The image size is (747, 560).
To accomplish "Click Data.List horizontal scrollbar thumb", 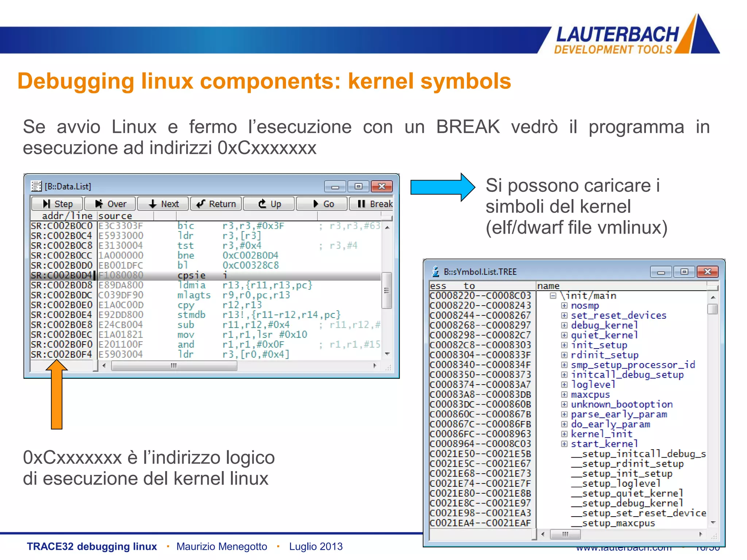I will pyautogui.click(x=174, y=366).
